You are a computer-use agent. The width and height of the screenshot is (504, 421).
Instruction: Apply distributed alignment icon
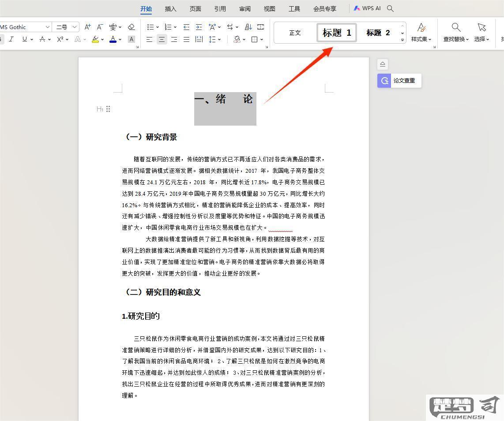pos(199,40)
